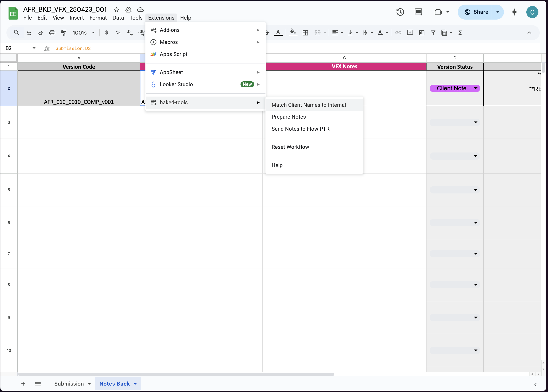Choose Send Notes to Flow PTR

(300, 129)
